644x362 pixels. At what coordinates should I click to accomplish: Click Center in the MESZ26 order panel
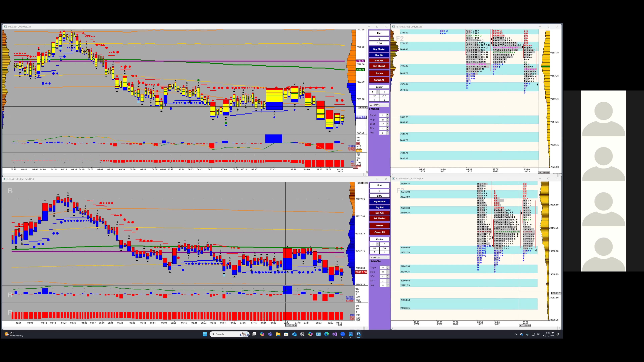click(x=379, y=87)
